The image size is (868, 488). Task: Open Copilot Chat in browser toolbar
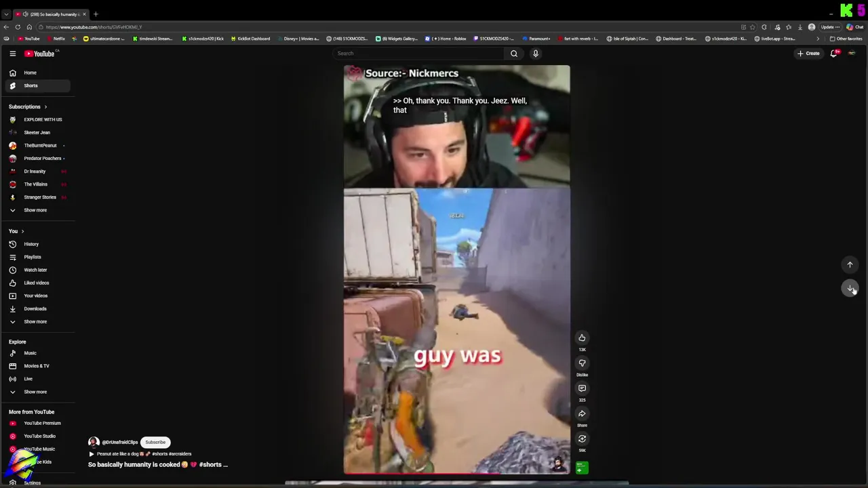854,27
